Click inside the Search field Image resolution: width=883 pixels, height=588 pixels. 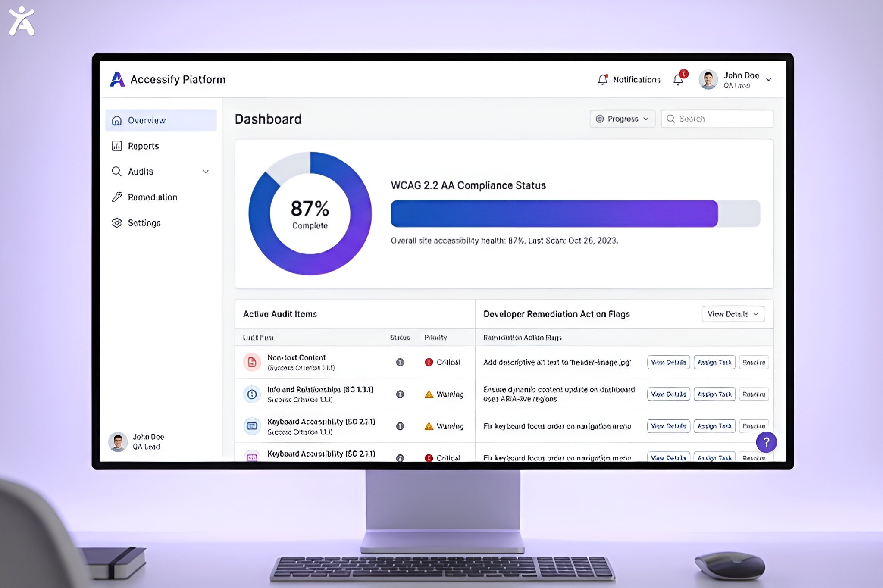click(717, 119)
